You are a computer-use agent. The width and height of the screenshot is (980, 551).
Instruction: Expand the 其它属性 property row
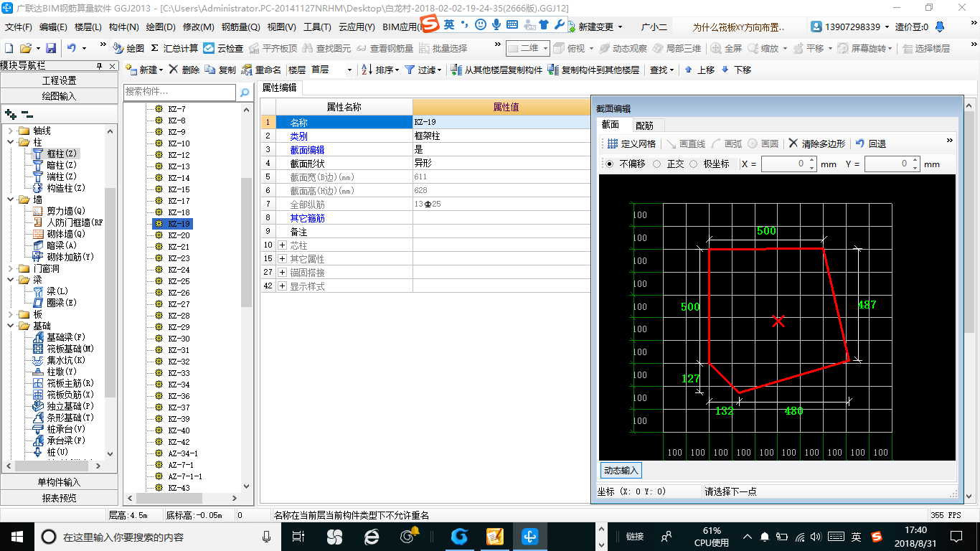click(x=282, y=259)
